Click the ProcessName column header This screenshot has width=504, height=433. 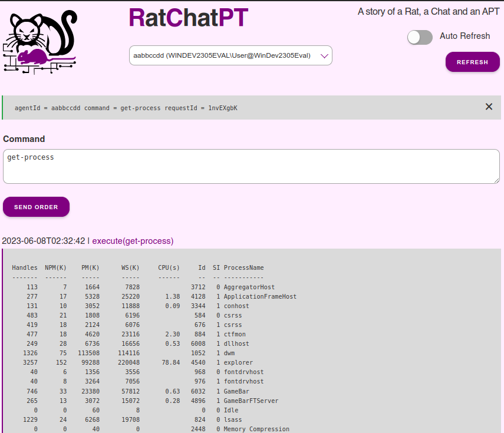pyautogui.click(x=243, y=268)
